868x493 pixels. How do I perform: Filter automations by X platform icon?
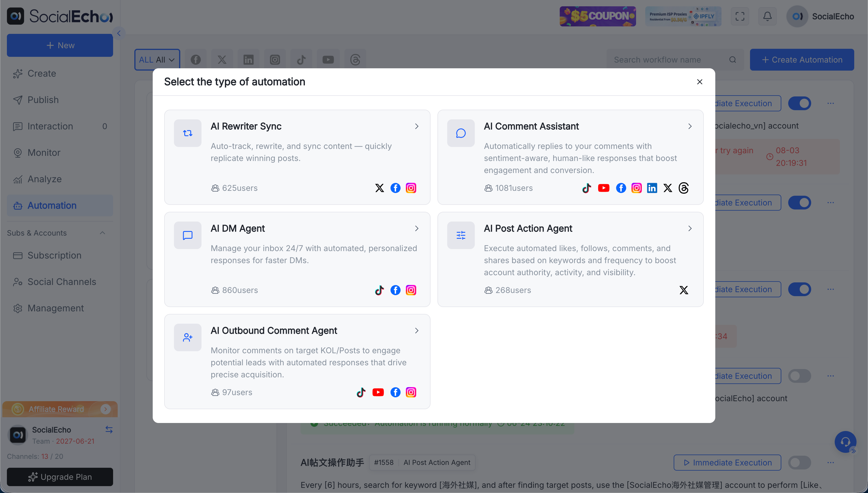coord(222,60)
